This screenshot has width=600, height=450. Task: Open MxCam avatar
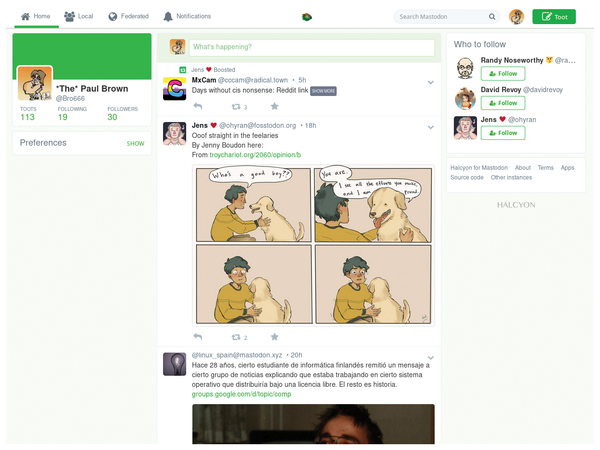(174, 89)
